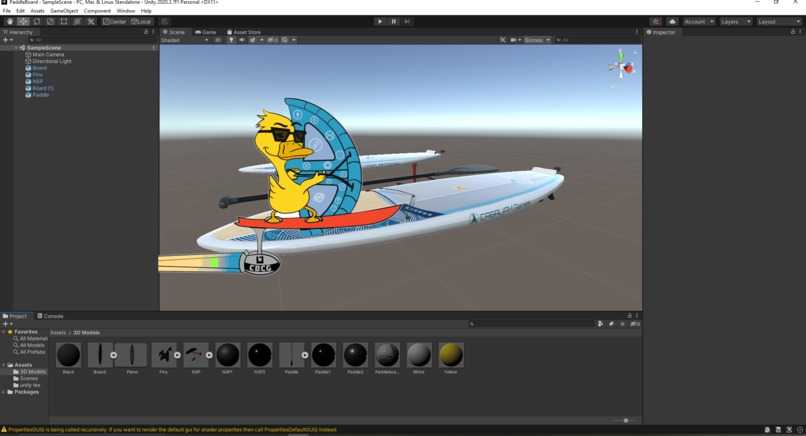Click the orientation gizmo in Scene view
Image resolution: width=806 pixels, height=436 pixels.
(x=621, y=66)
